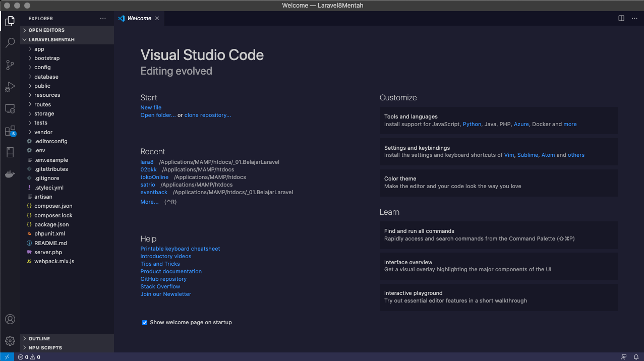The width and height of the screenshot is (644, 361).
Task: Open Printable keyboard cheatsheet link
Action: pos(180,249)
